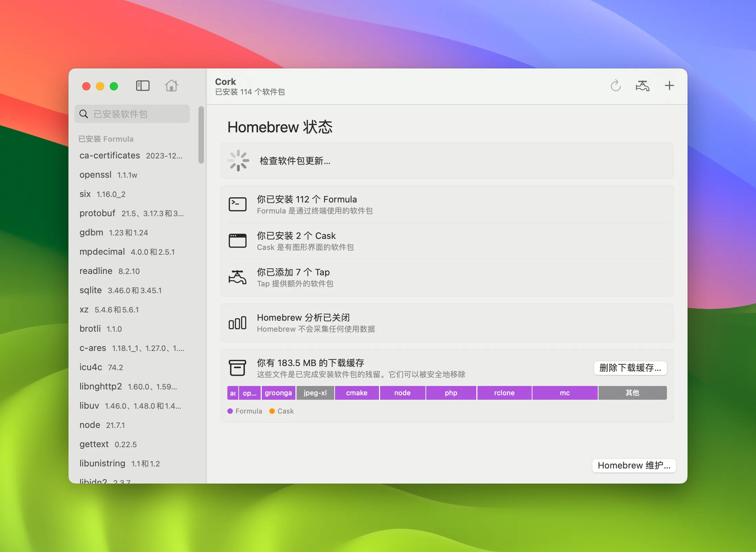Viewport: 756px width, 552px height.
Task: Open node 21.7.1 in sidebar
Action: pos(102,425)
